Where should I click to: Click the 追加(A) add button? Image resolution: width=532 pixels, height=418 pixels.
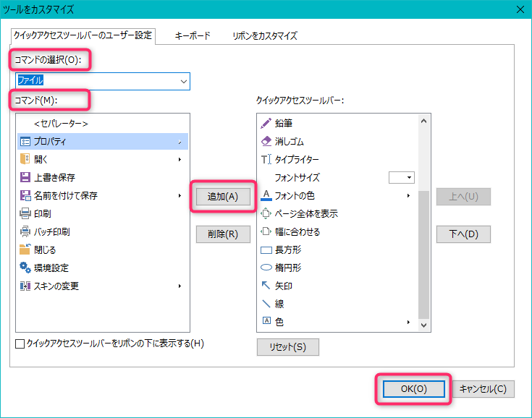(x=223, y=197)
